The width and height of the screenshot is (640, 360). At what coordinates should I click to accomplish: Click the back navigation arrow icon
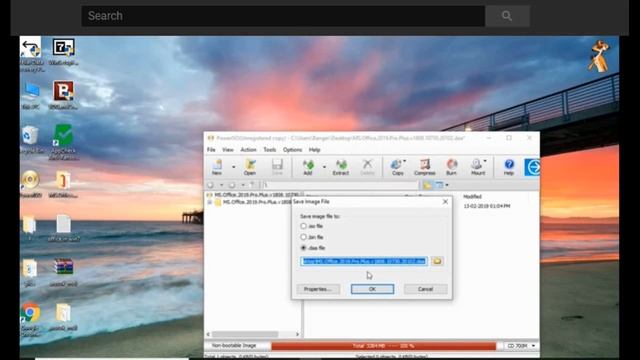click(x=211, y=185)
